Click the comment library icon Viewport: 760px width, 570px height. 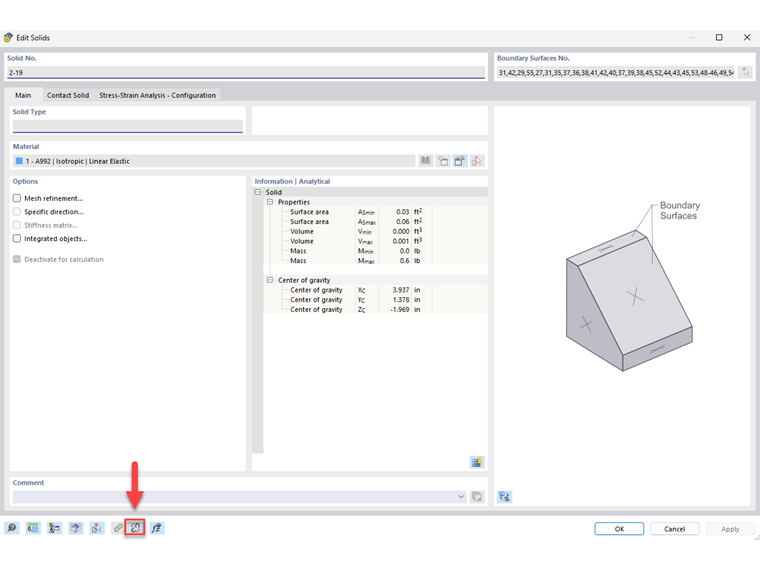[477, 496]
